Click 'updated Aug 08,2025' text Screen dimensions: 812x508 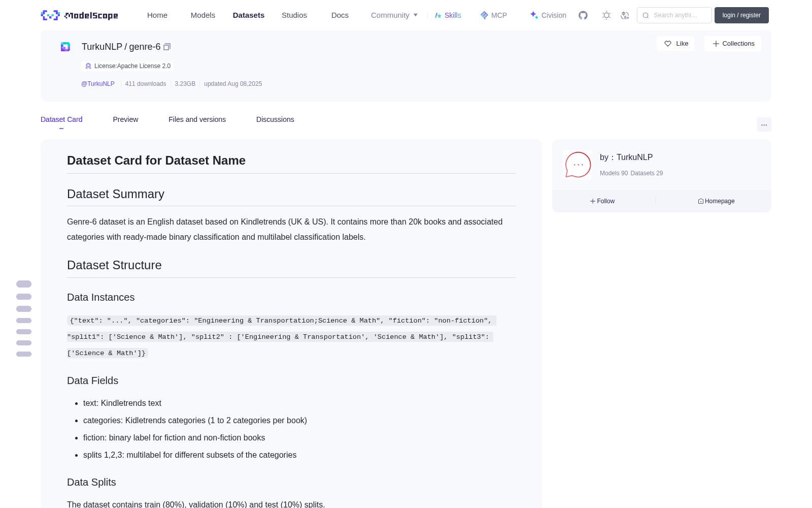click(233, 84)
